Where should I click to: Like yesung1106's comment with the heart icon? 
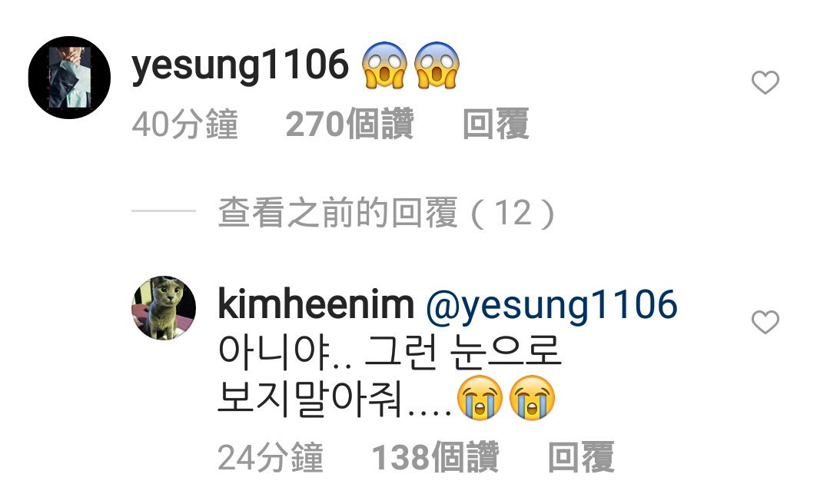pyautogui.click(x=765, y=82)
